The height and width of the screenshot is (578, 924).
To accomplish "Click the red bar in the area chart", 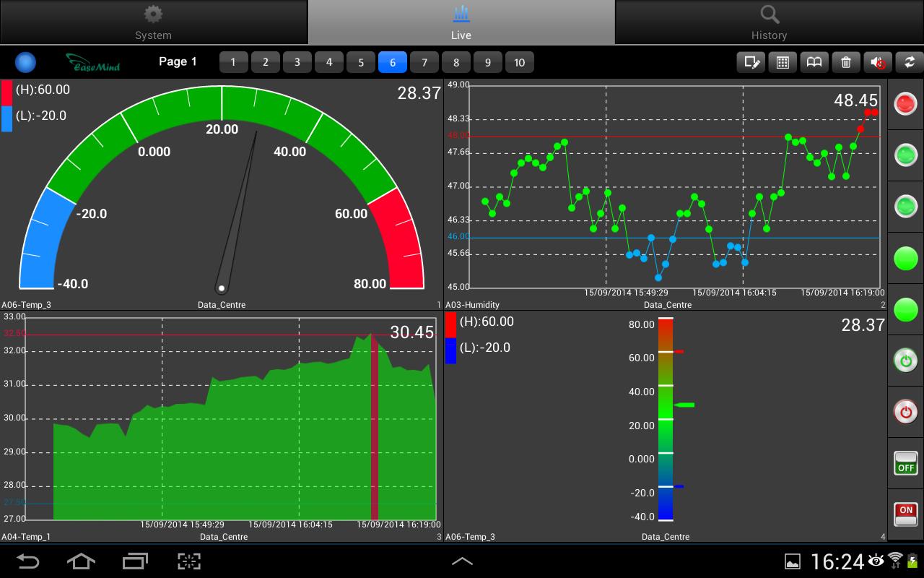I will tap(375, 428).
